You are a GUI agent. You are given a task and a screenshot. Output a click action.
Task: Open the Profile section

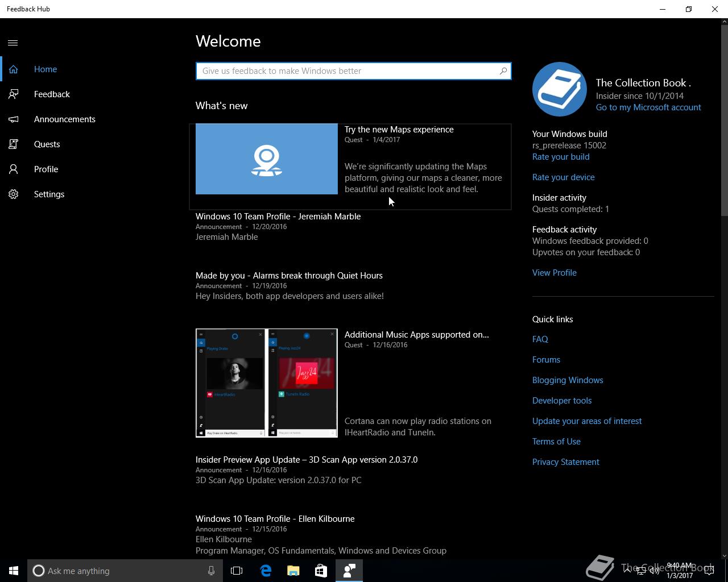point(46,169)
